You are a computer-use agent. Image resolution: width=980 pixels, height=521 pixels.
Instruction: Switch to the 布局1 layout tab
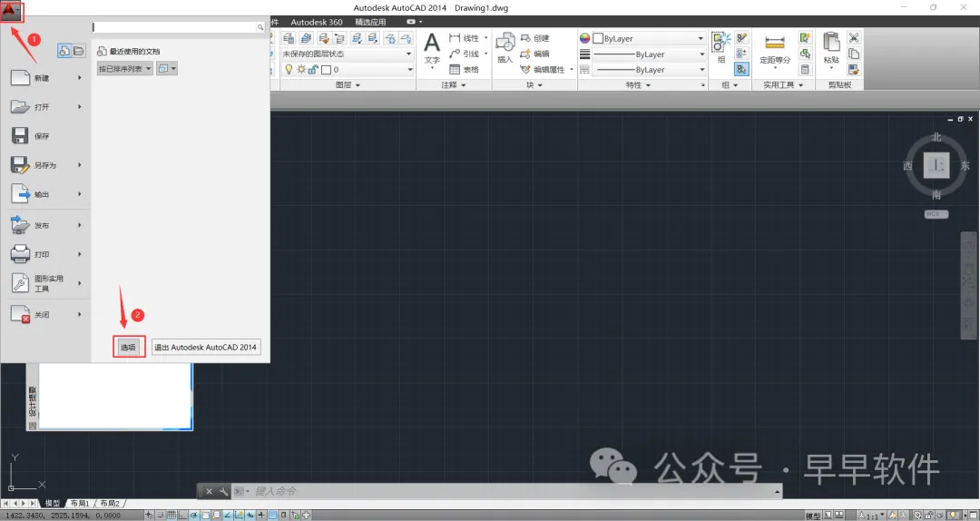(x=79, y=504)
